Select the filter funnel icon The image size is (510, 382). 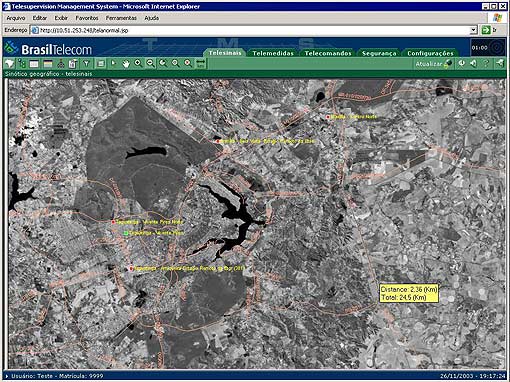(86, 63)
